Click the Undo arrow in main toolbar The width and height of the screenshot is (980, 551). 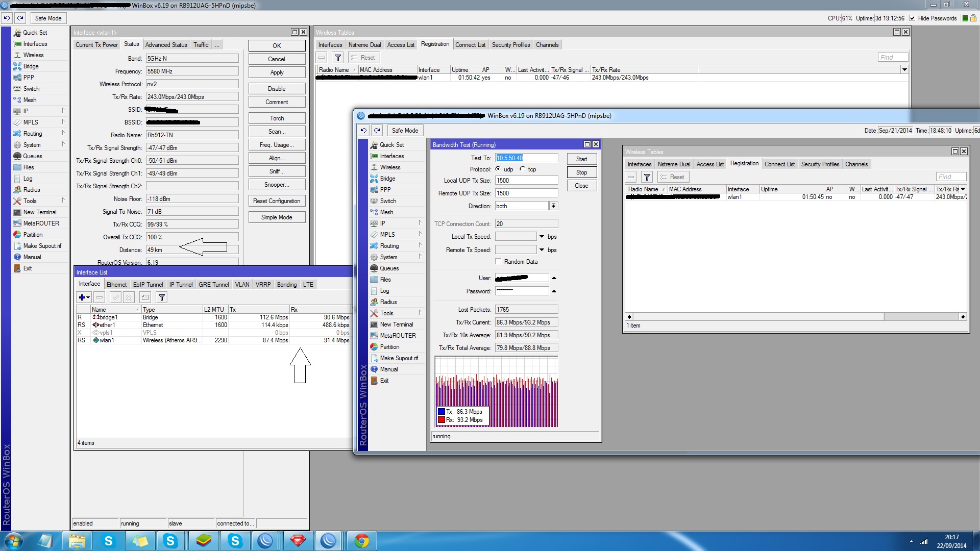[7, 18]
